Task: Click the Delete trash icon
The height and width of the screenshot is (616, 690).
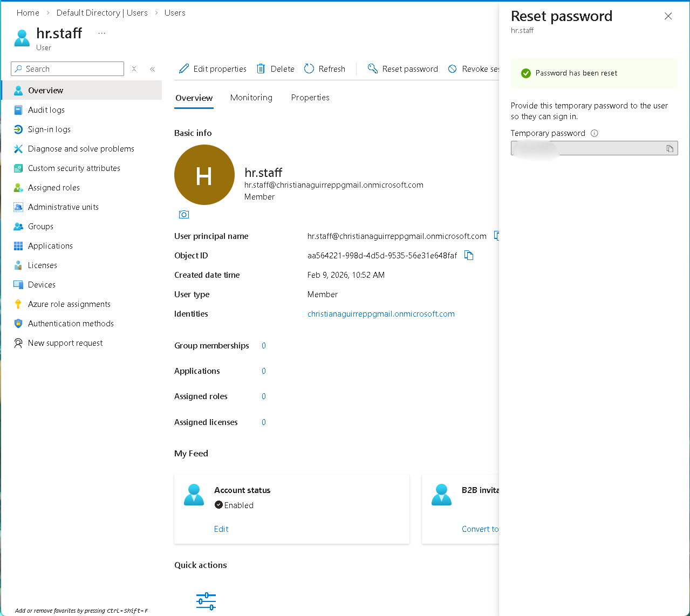Action: click(261, 69)
